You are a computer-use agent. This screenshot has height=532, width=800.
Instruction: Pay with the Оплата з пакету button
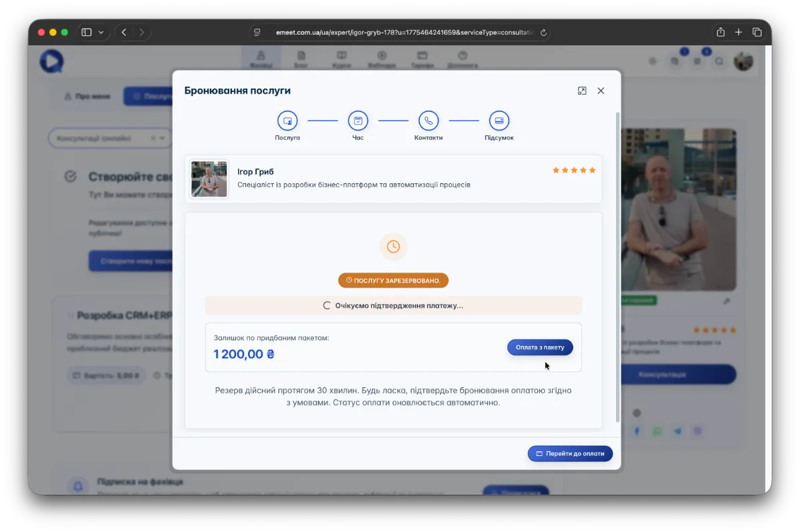click(x=539, y=347)
